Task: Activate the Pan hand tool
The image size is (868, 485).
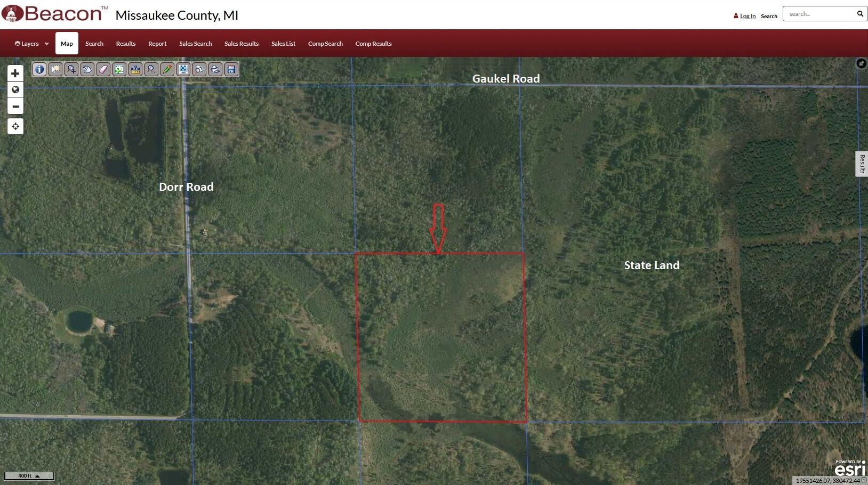Action: point(87,69)
